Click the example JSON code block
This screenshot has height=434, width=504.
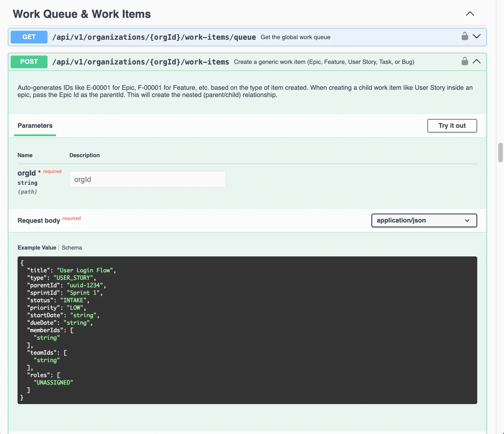click(x=247, y=330)
